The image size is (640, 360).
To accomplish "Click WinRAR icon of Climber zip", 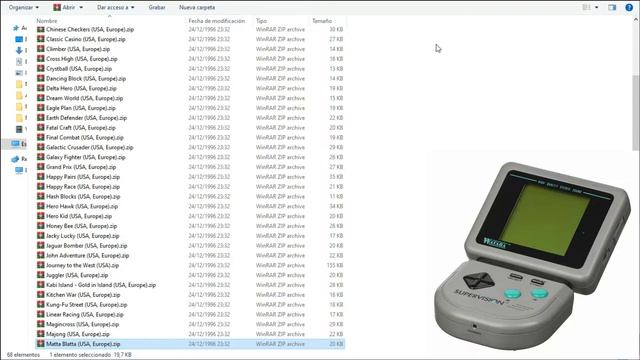I will pos(40,49).
